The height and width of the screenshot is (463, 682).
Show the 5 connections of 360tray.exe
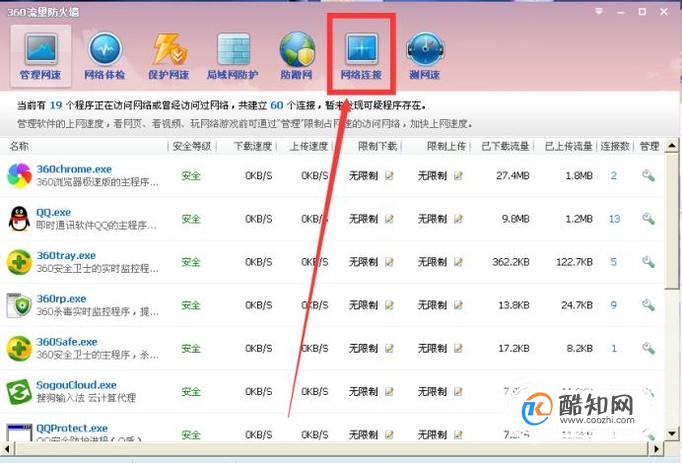click(614, 262)
